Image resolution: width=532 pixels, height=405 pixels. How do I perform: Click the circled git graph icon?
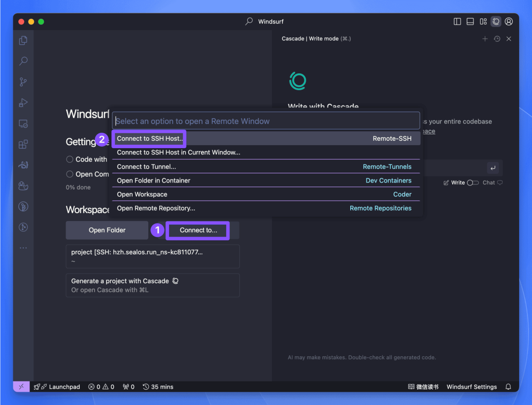(23, 227)
